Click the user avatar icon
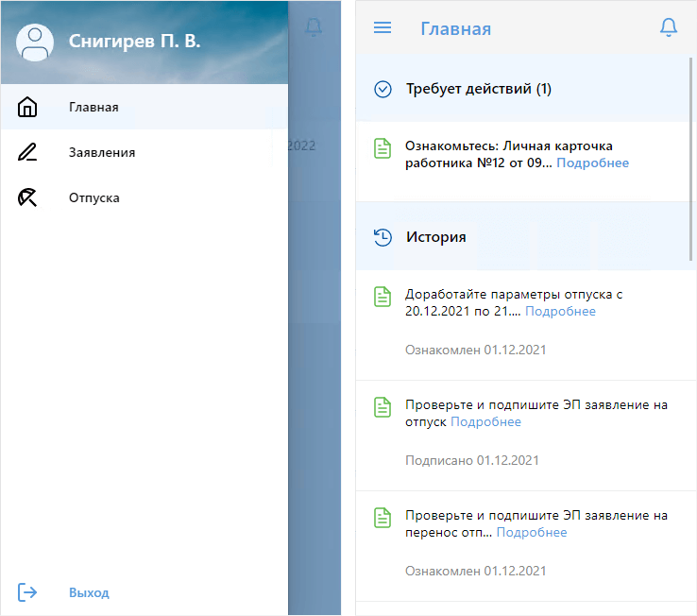 tap(35, 43)
